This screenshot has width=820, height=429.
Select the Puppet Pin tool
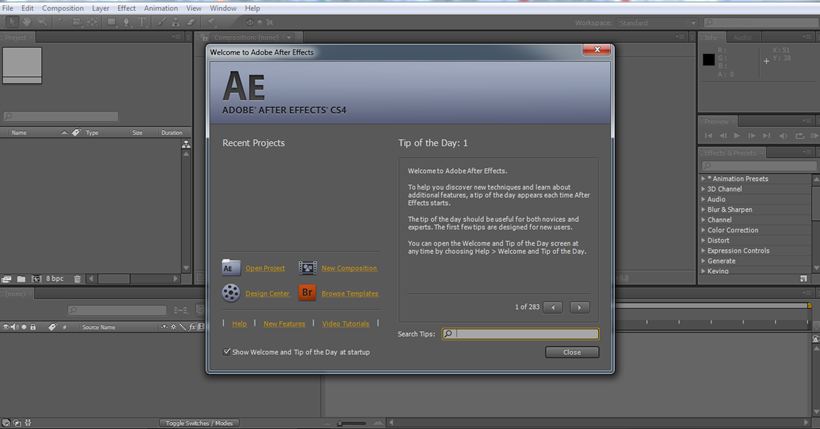pos(211,22)
